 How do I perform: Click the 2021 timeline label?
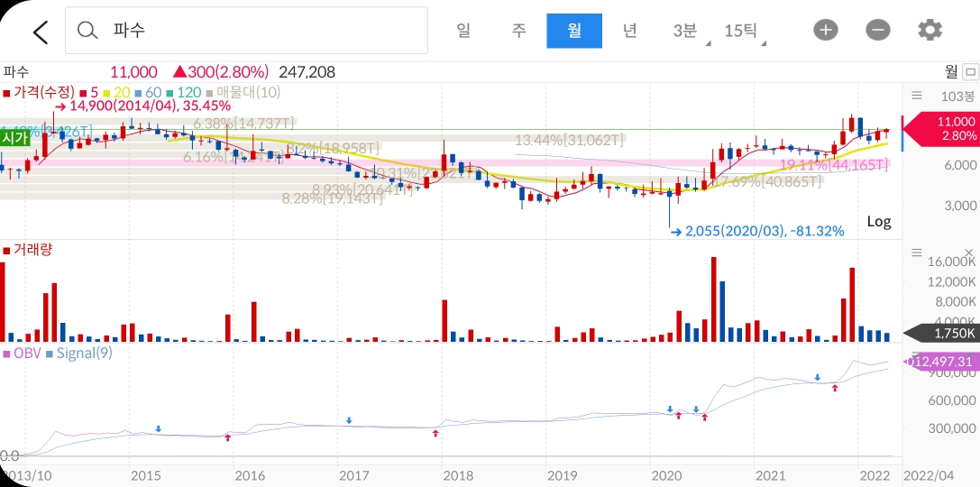[x=769, y=476]
